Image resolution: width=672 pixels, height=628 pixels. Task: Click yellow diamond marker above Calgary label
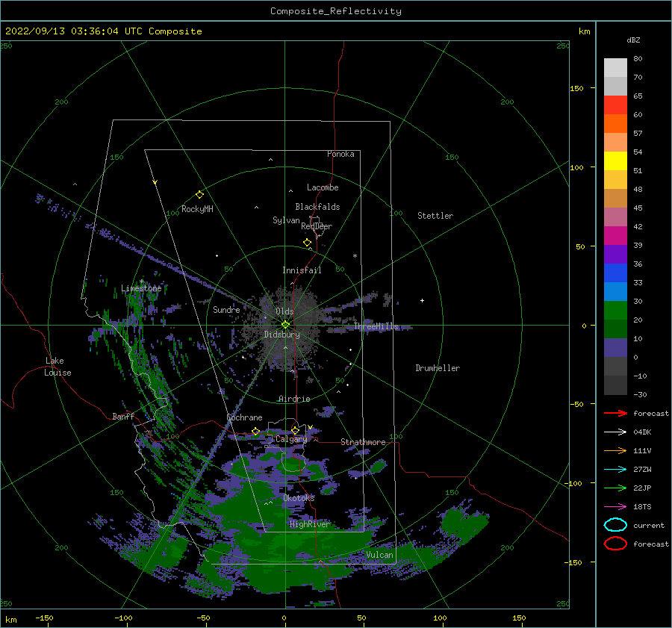click(x=295, y=430)
